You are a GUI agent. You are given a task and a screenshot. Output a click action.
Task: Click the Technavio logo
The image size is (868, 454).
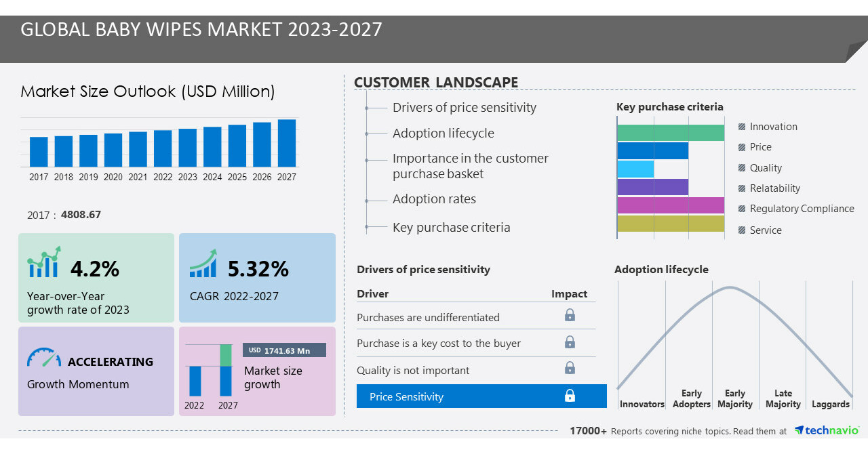tap(827, 430)
